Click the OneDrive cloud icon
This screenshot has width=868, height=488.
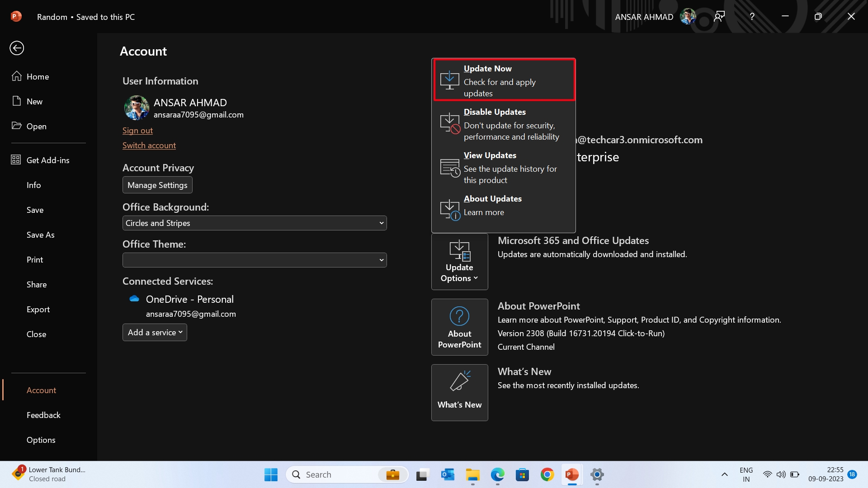pyautogui.click(x=133, y=298)
